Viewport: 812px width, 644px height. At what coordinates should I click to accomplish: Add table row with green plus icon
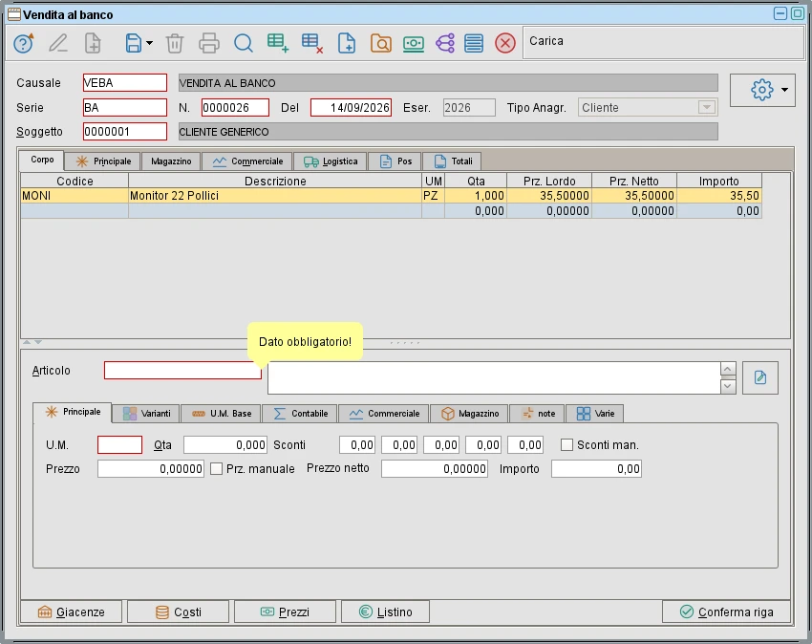tap(278, 43)
